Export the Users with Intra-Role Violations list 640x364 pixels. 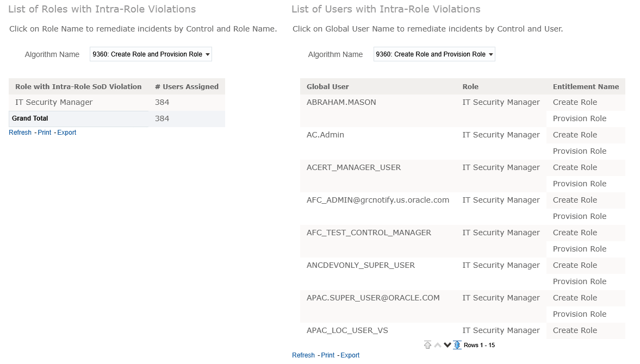point(350,355)
